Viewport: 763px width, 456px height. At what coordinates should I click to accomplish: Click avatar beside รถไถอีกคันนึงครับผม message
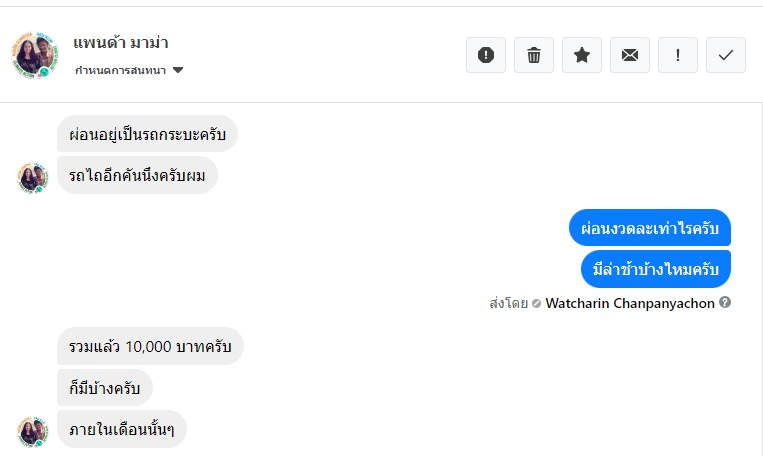pyautogui.click(x=33, y=178)
